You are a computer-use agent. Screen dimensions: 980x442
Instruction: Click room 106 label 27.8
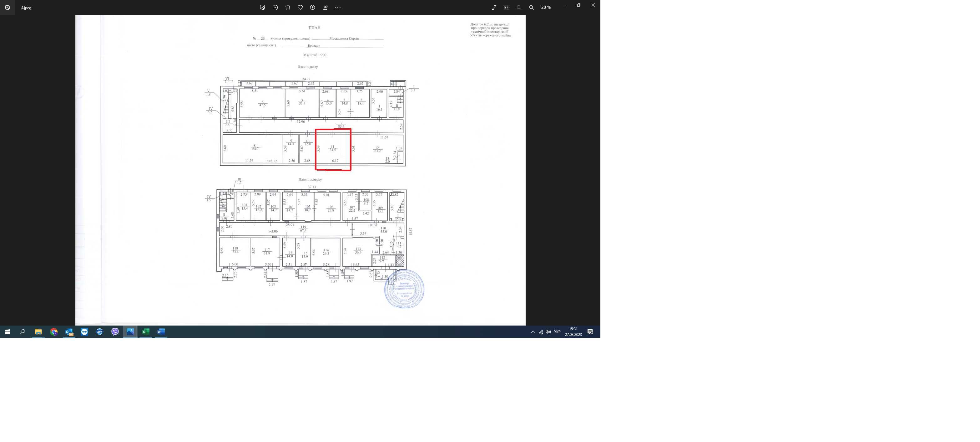click(331, 211)
